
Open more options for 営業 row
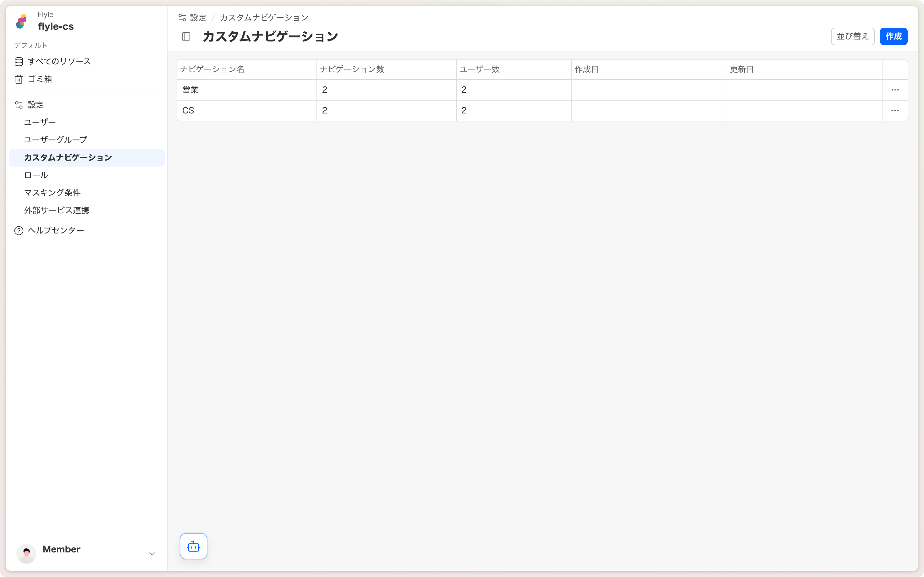(894, 90)
